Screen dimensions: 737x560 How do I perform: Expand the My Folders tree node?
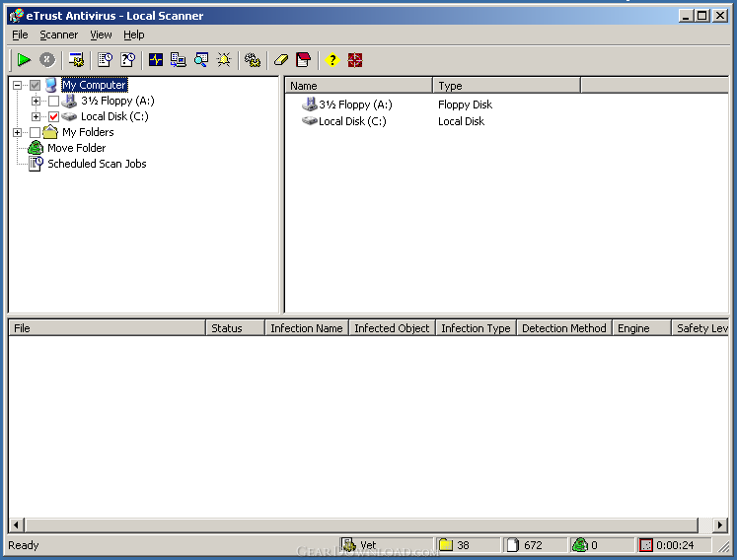pos(18,132)
